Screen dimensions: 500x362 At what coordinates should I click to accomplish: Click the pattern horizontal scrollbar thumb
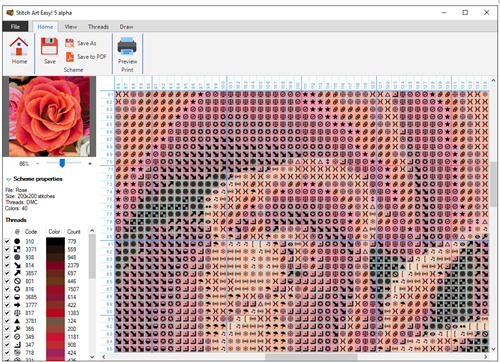coord(311,357)
